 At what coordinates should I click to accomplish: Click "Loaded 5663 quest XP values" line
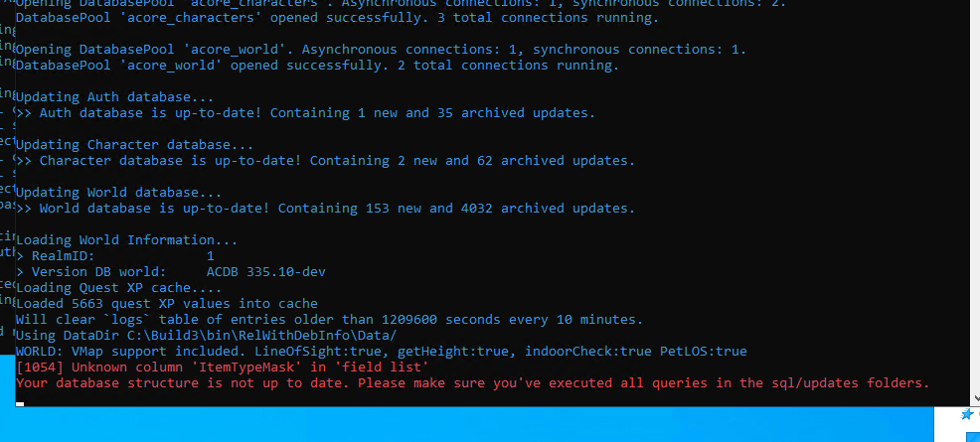[167, 304]
